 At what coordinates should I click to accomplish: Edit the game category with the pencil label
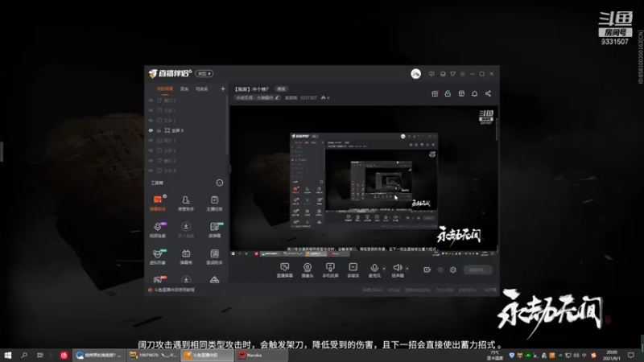[x=257, y=97]
